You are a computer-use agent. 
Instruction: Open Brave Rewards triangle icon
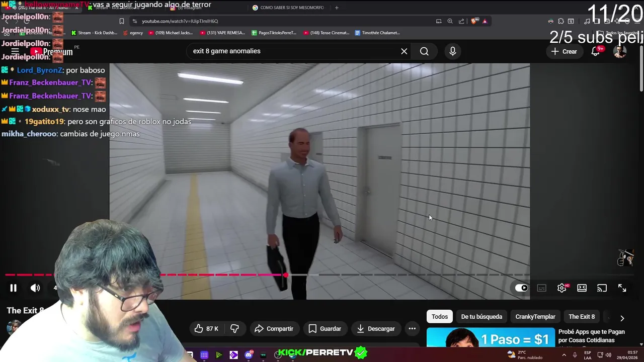pyautogui.click(x=485, y=21)
